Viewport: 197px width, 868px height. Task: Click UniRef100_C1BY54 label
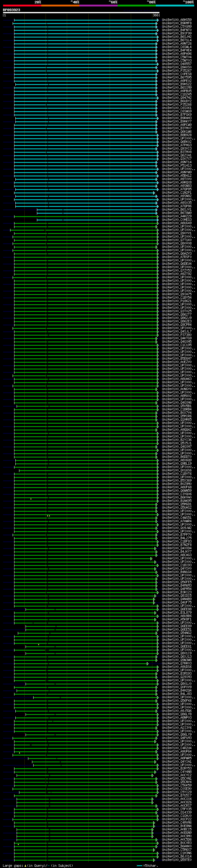(x=177, y=297)
